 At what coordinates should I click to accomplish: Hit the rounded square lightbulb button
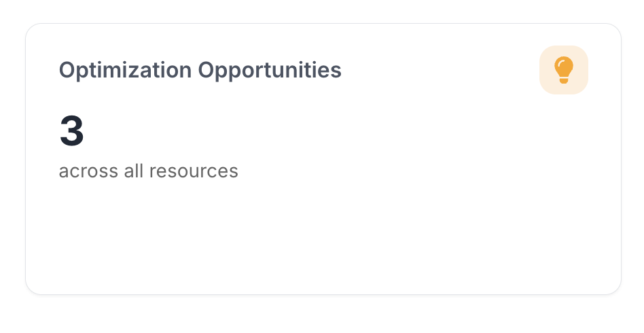[563, 70]
